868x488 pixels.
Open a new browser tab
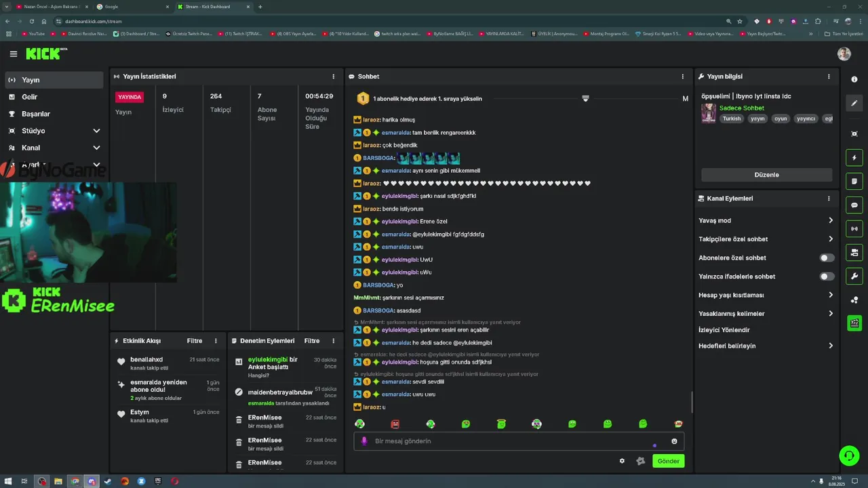coord(260,7)
